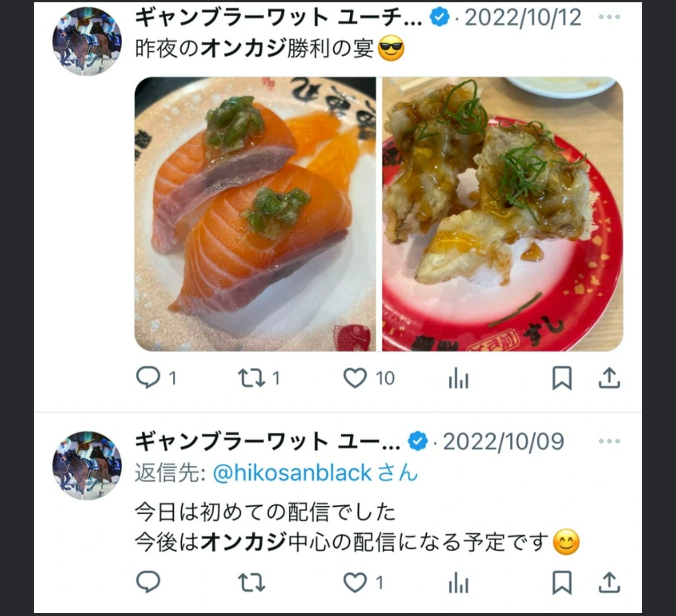Bookmark the 2022/10/09 reply tweet
The image size is (676, 616).
tap(562, 583)
